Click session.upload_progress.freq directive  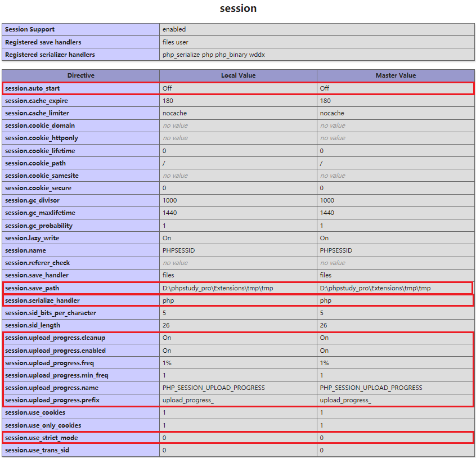[50, 363]
